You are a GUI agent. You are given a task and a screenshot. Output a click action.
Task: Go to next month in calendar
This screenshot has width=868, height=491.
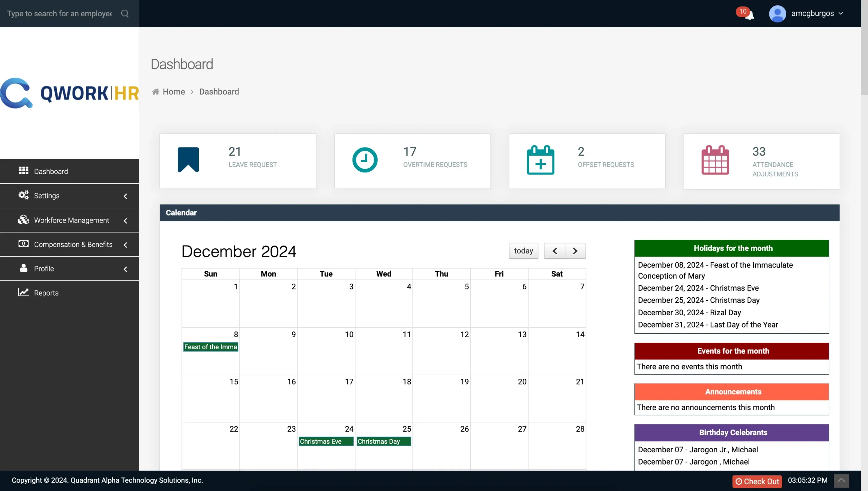(575, 251)
